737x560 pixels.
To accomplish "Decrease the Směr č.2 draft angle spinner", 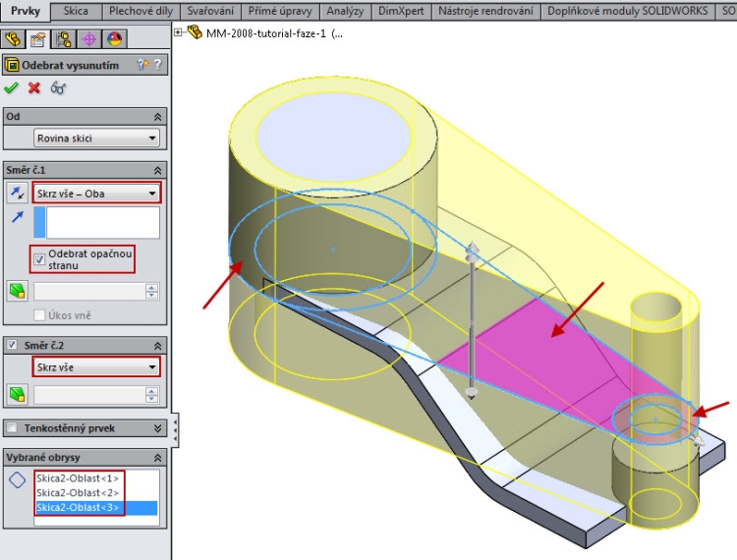I will [151, 399].
